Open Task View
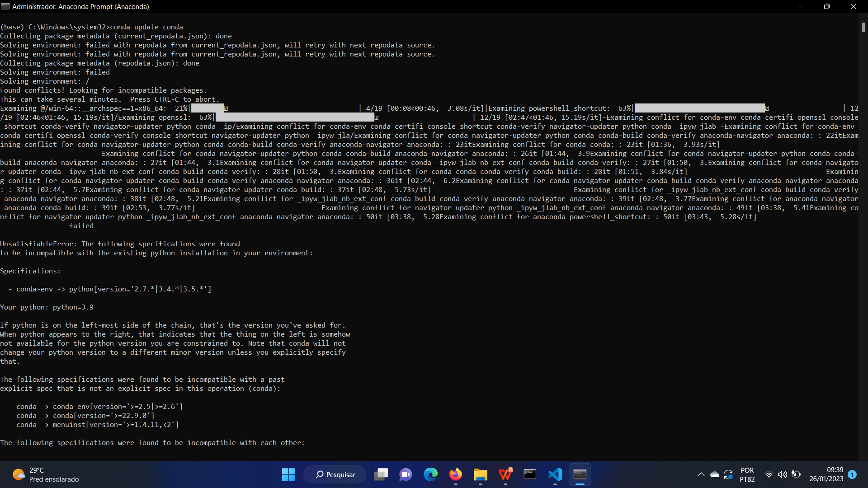 [381, 474]
